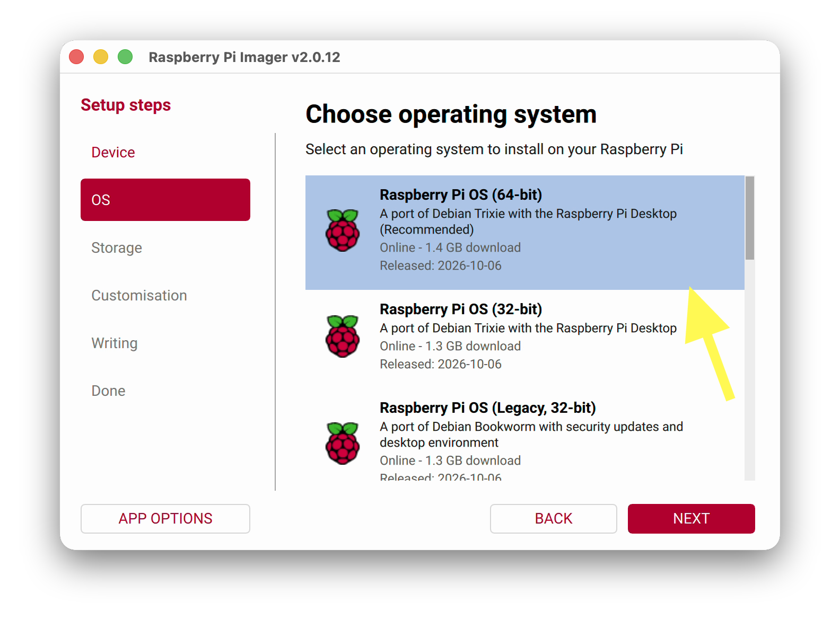Image resolution: width=840 pixels, height=629 pixels.
Task: Click 'Online - 1.3 GB download' under 32-bit
Action: click(450, 346)
